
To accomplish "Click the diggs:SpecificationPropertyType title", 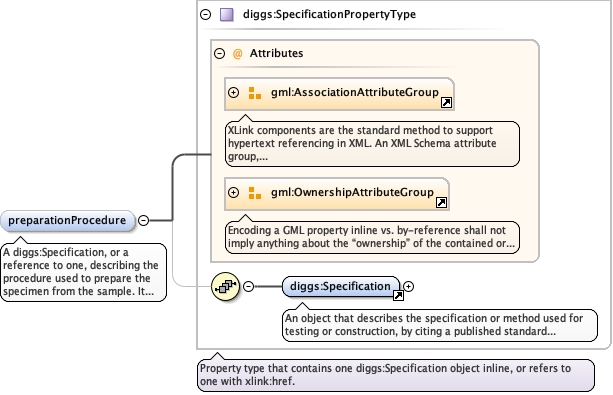I will click(x=329, y=14).
